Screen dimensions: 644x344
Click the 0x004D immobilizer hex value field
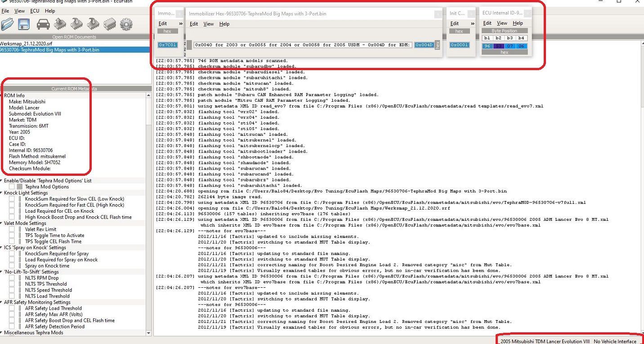424,45
